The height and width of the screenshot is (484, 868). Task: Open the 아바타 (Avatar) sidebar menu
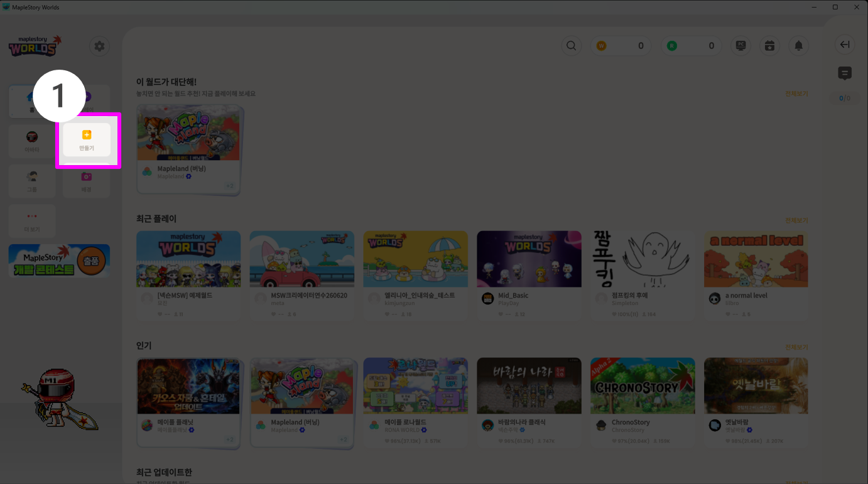32,141
